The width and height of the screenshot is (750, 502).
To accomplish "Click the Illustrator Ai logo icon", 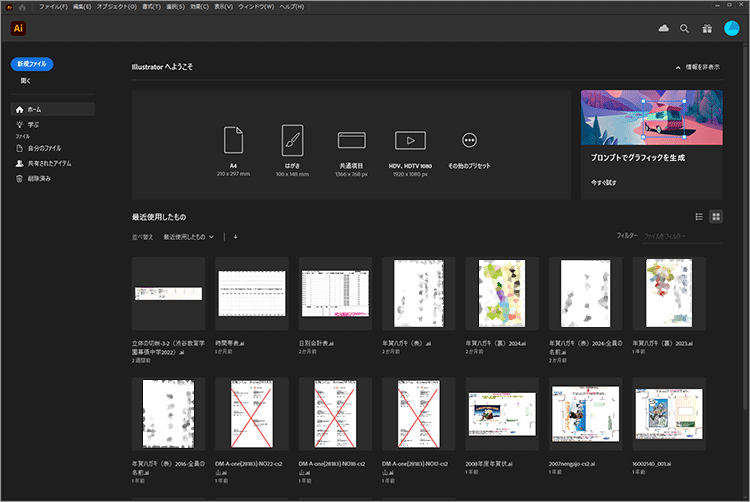I will [18, 28].
